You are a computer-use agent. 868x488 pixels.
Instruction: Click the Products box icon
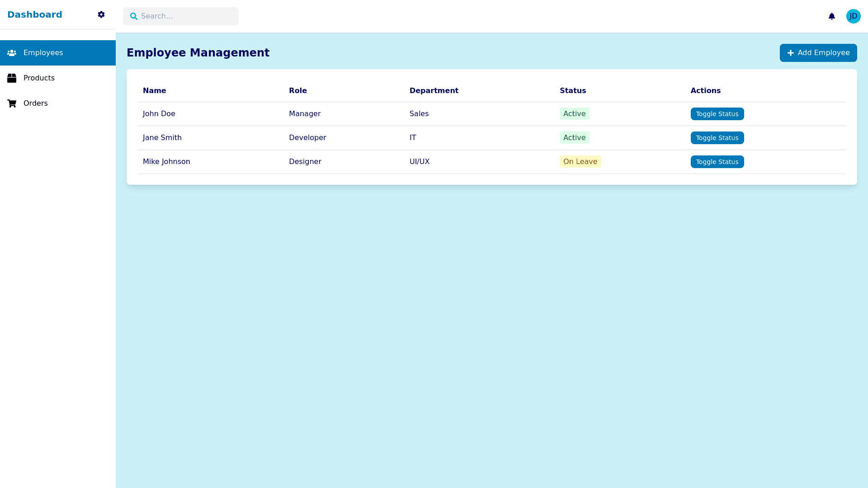pos(12,78)
